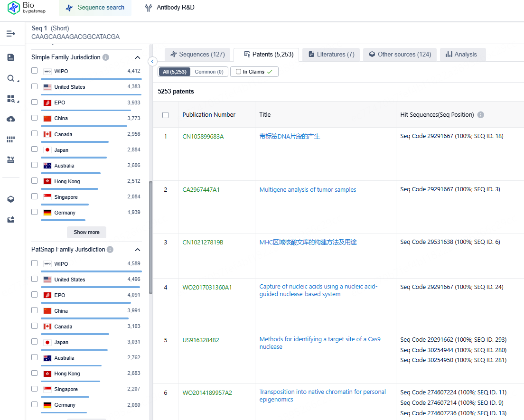Viewport: 524px width, 420px height.
Task: Click the cube icon in left sidebar
Action: click(10, 199)
